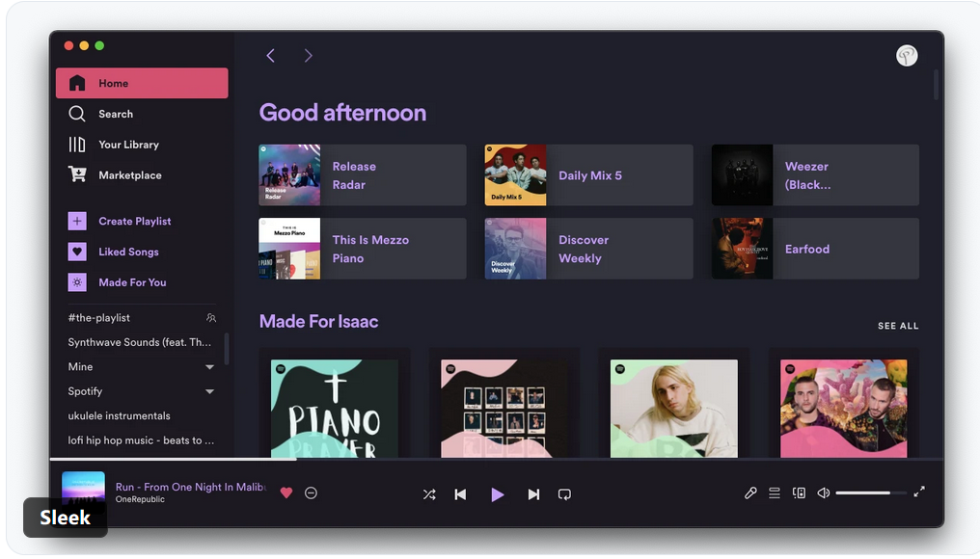
Task: Open the two-men colorful mix cover
Action: 843,409
